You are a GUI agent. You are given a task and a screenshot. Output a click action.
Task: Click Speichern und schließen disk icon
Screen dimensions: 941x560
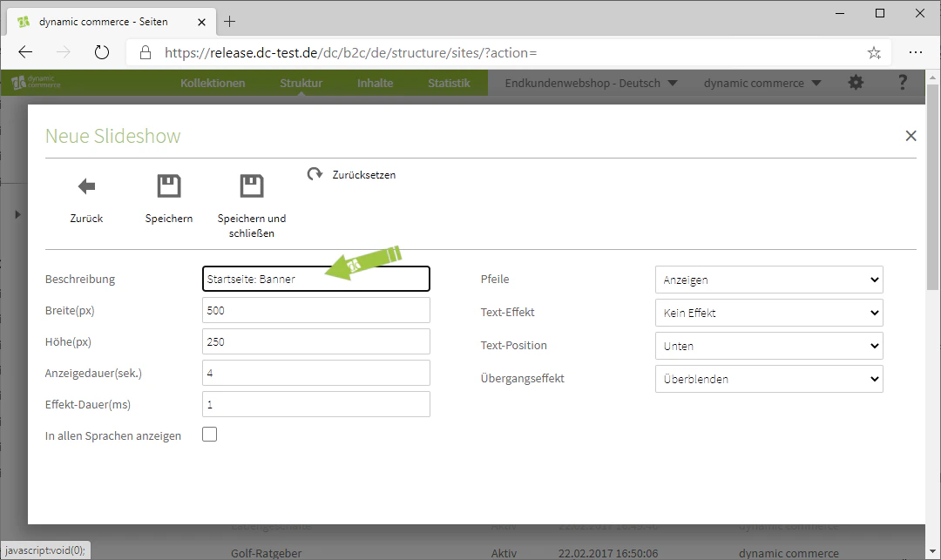pyautogui.click(x=252, y=186)
